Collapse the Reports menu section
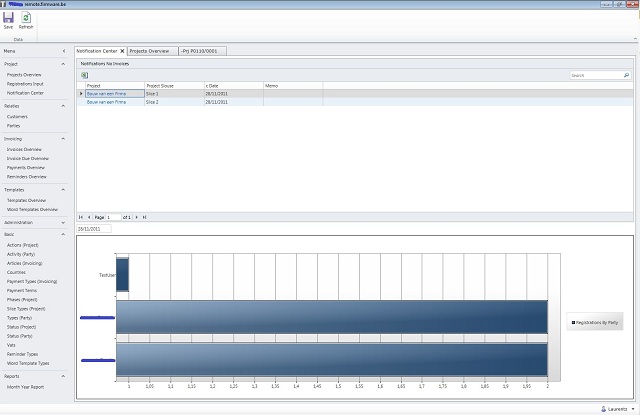Viewport: 640px width, 415px height. click(63, 376)
